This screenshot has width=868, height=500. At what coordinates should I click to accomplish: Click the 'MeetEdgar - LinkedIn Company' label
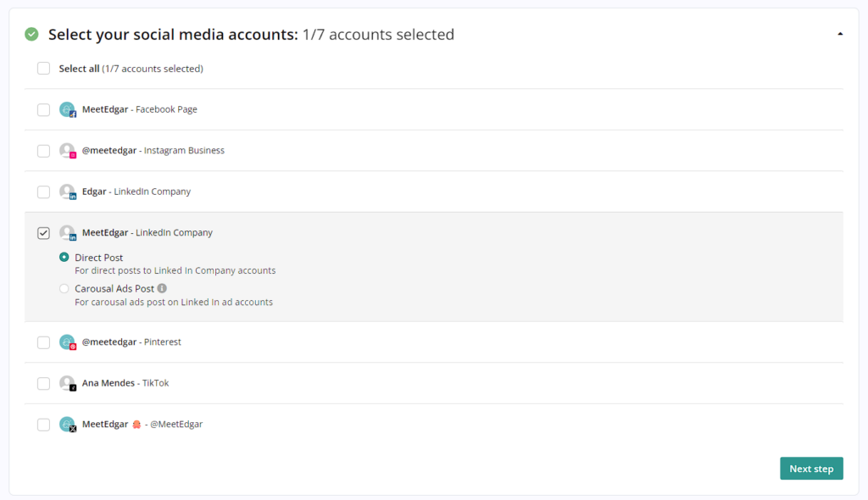tap(147, 232)
